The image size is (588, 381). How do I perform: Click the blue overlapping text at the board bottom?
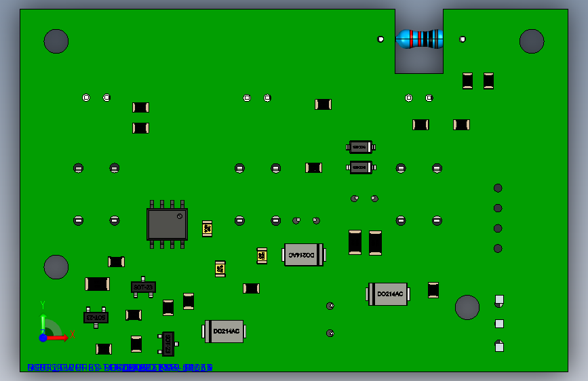click(x=120, y=367)
